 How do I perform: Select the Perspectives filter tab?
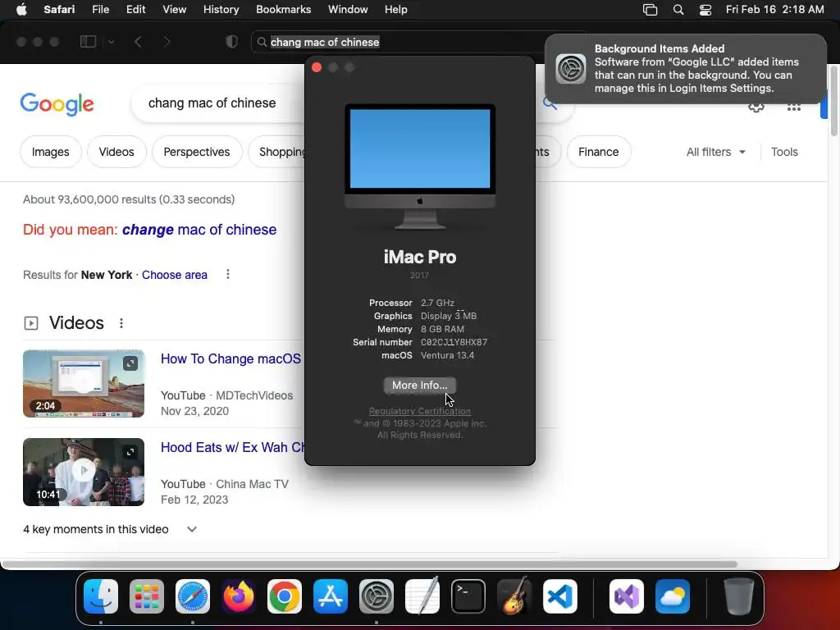click(x=197, y=152)
